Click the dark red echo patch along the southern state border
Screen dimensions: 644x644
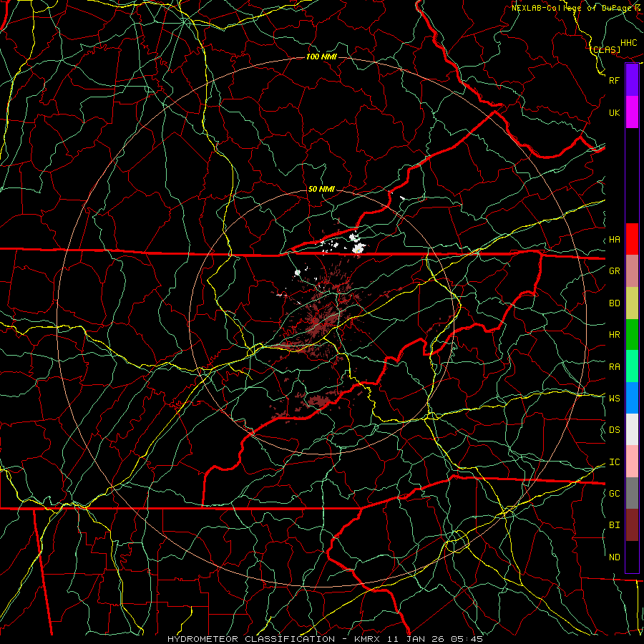tap(319, 400)
